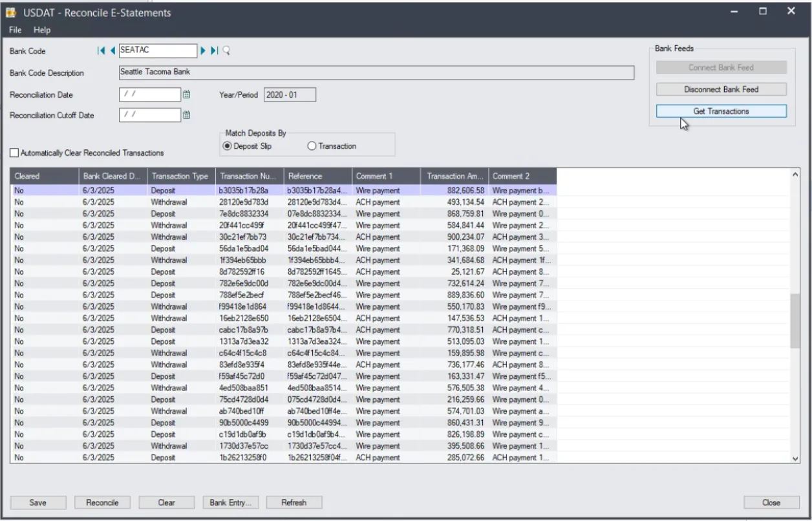Image resolution: width=812 pixels, height=521 pixels.
Task: Click the Reference column header
Action: click(x=317, y=176)
